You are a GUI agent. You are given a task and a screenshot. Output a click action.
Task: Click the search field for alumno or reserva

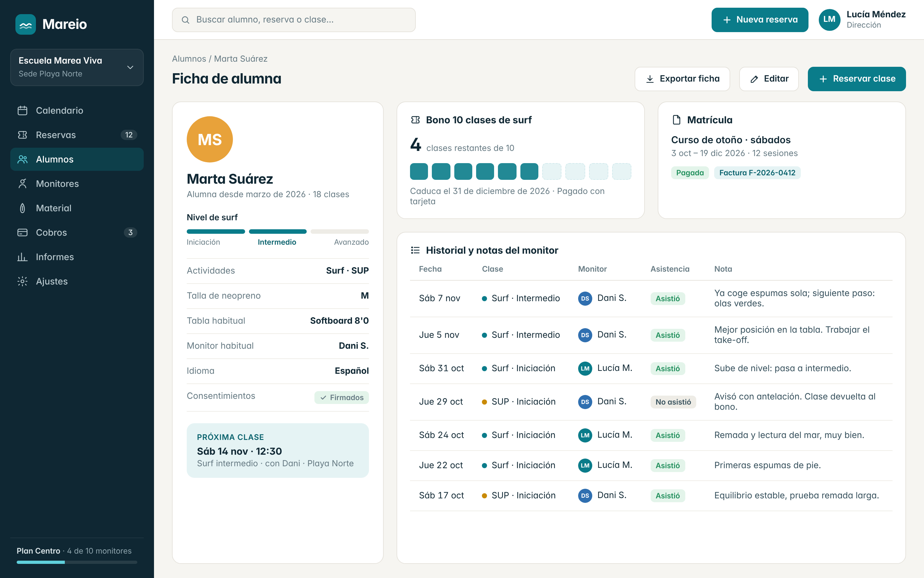(x=294, y=20)
